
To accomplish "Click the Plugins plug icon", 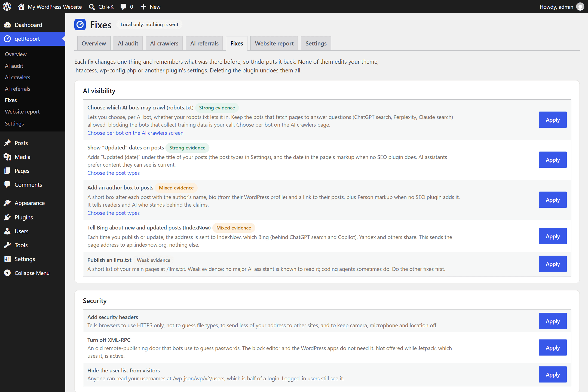I will pos(7,217).
